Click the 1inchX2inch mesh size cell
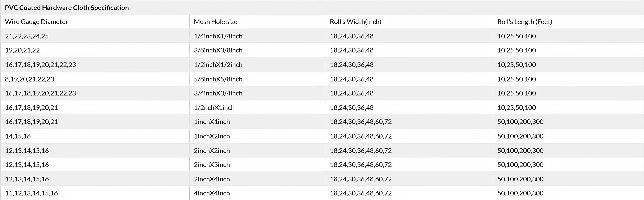This screenshot has width=644, height=200. [x=212, y=136]
